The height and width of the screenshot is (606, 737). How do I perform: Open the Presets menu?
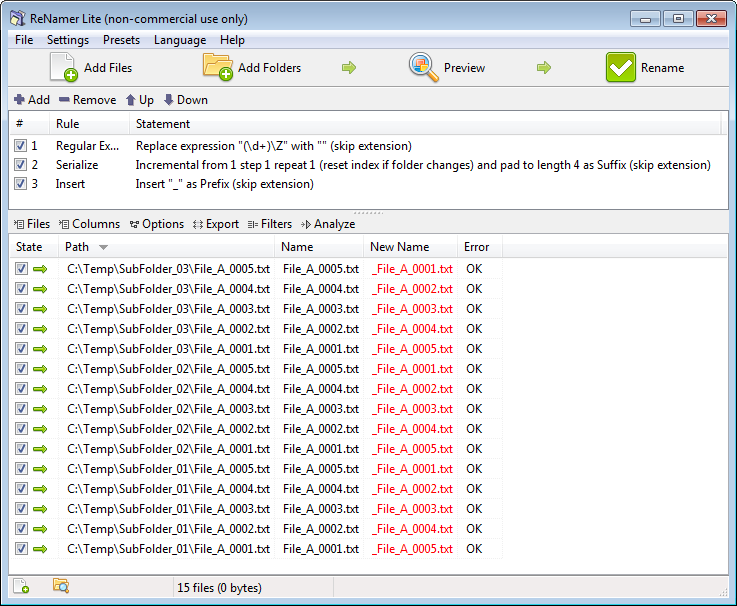pos(121,40)
